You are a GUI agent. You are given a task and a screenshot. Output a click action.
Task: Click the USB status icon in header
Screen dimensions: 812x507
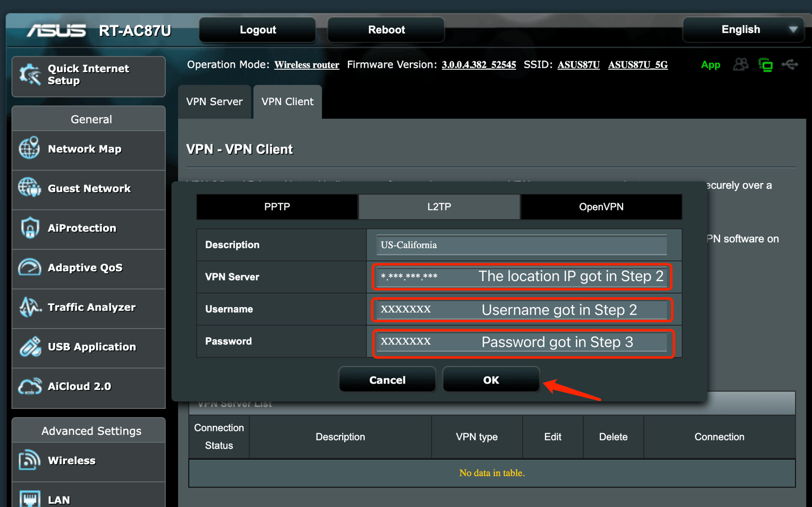click(x=790, y=65)
